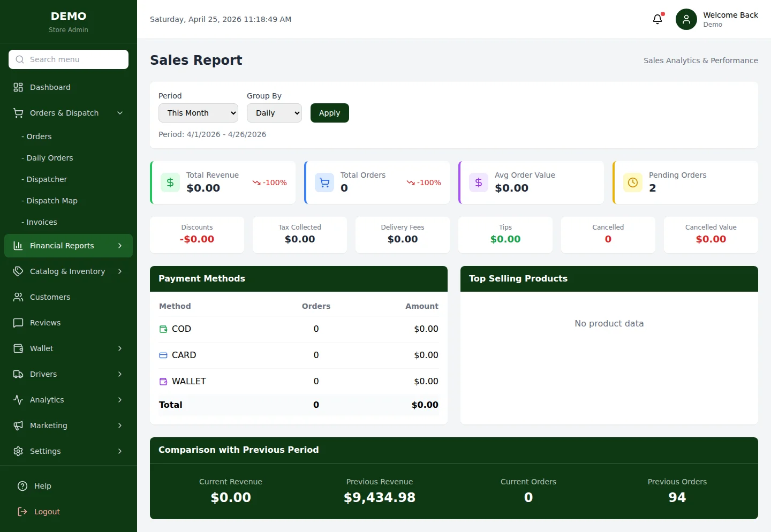771x532 pixels.
Task: Click the Drivers truck icon
Action: coord(18,374)
